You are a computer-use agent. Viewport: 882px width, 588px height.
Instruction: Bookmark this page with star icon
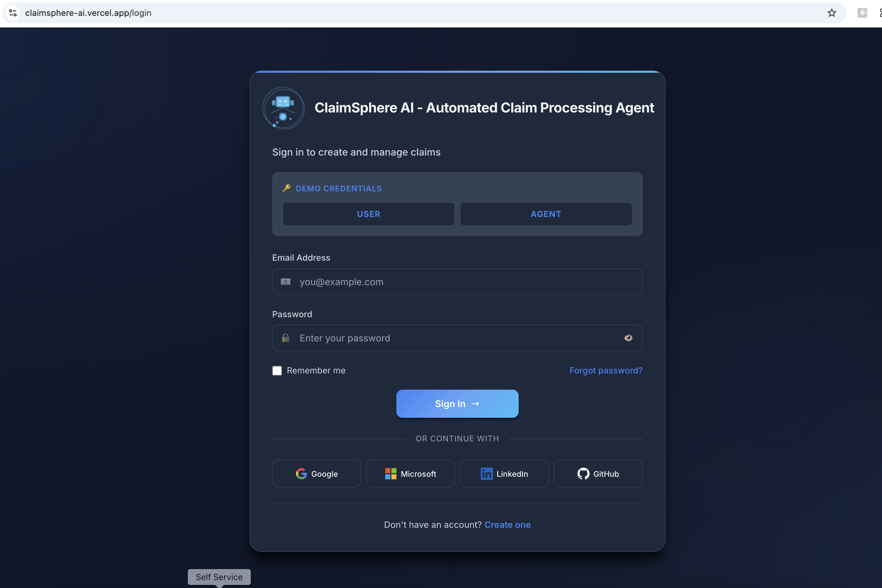831,13
